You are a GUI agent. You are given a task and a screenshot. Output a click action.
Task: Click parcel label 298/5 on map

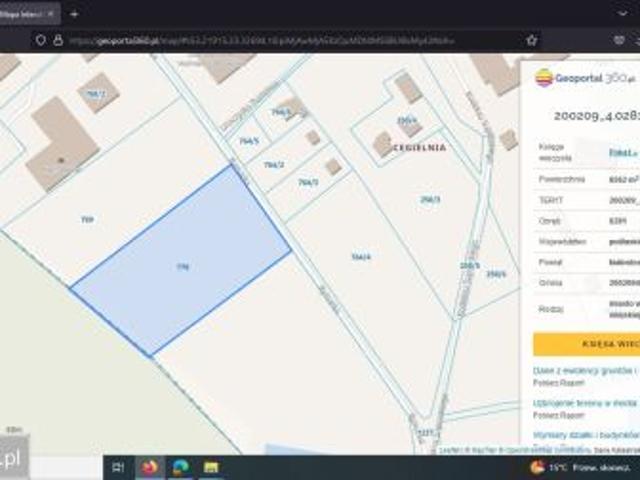click(470, 266)
